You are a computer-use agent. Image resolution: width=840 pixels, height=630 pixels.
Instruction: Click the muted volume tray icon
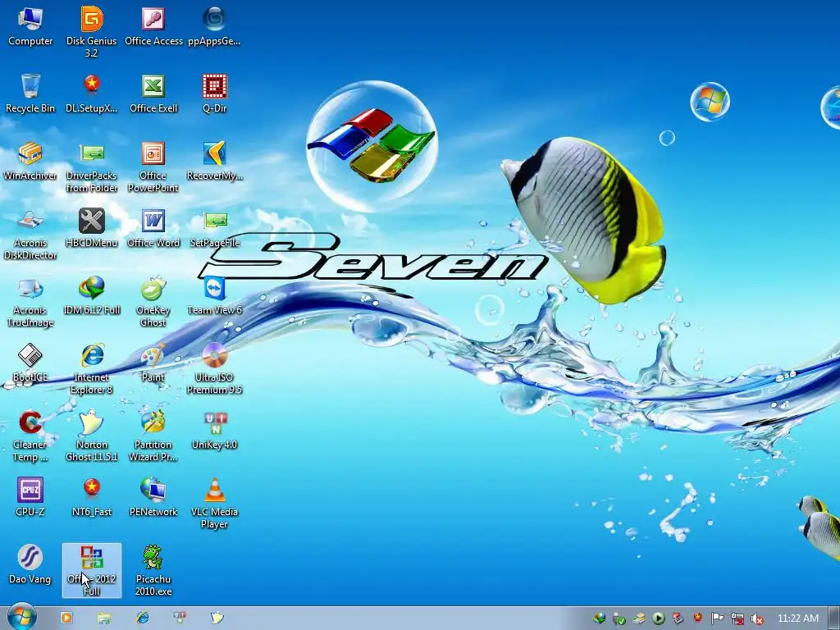(757, 619)
